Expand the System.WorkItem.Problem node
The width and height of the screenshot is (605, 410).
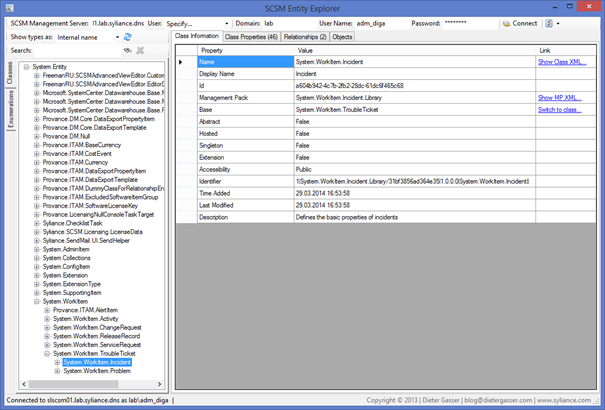(57, 371)
